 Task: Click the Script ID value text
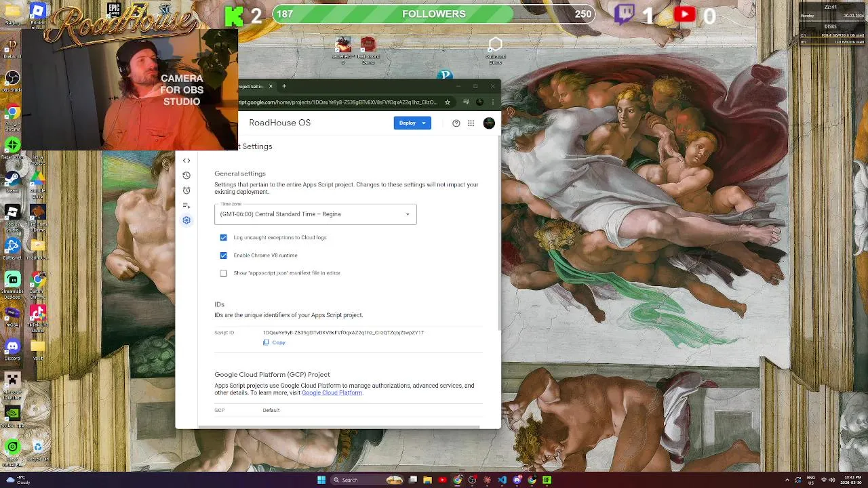point(343,333)
